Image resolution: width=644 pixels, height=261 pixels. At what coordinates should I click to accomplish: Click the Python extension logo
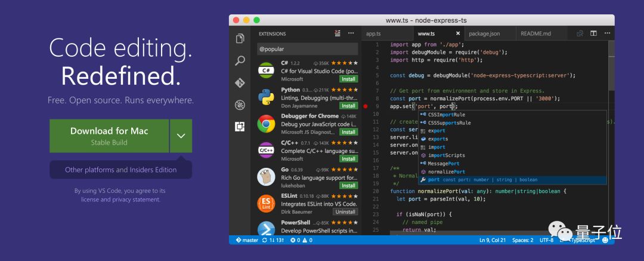[x=266, y=97]
